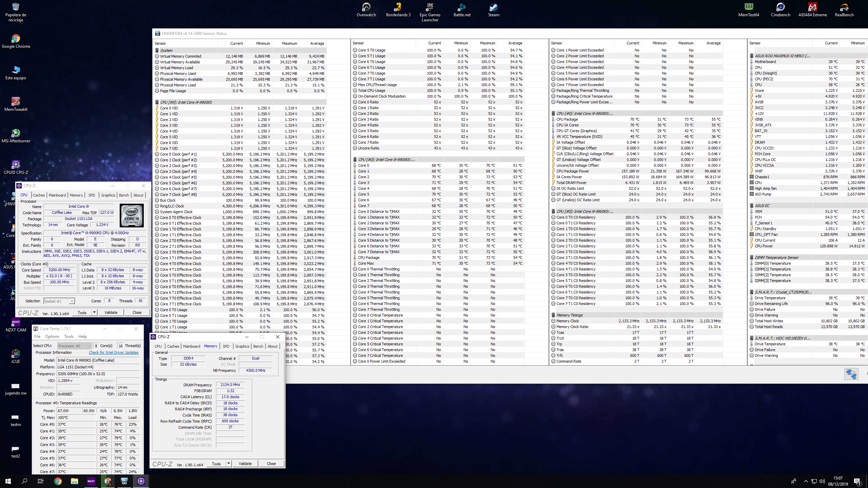Click the Core Temp Model field

pyautogui.click(x=98, y=360)
